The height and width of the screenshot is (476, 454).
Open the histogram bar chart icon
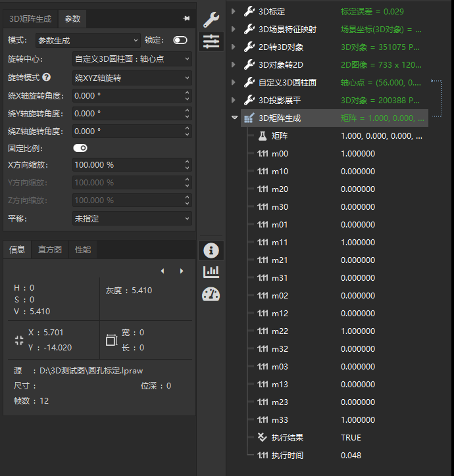click(x=211, y=272)
